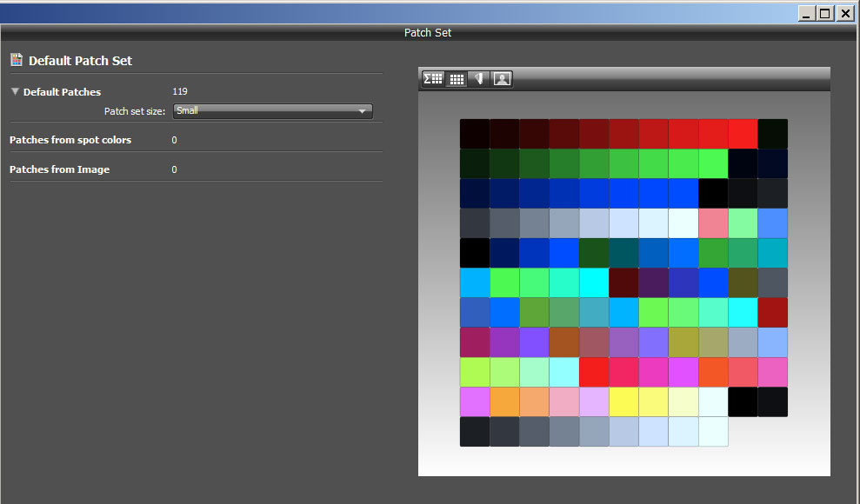Click the Patches from Image label
860x504 pixels.
[x=59, y=169]
